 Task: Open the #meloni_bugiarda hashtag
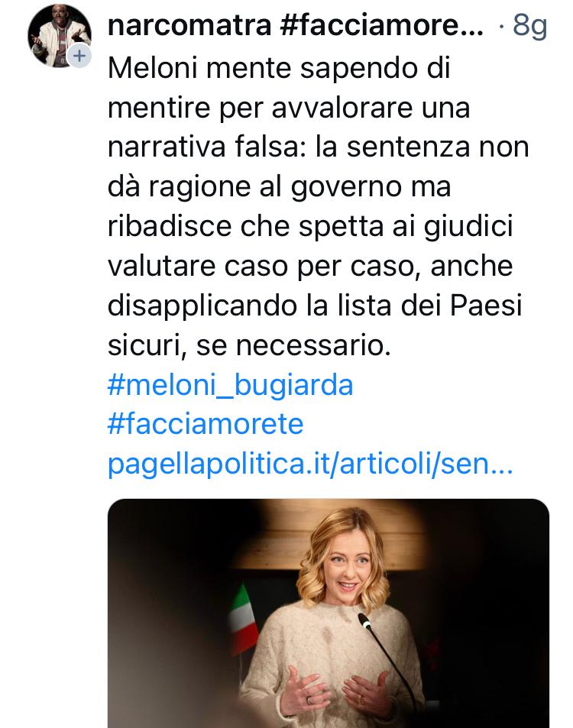(230, 385)
